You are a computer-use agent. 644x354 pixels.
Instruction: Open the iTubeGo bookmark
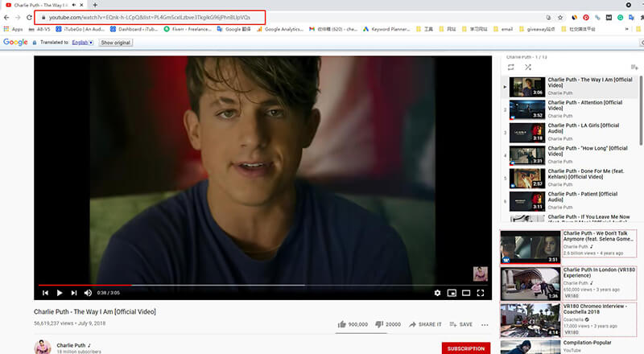coord(80,29)
